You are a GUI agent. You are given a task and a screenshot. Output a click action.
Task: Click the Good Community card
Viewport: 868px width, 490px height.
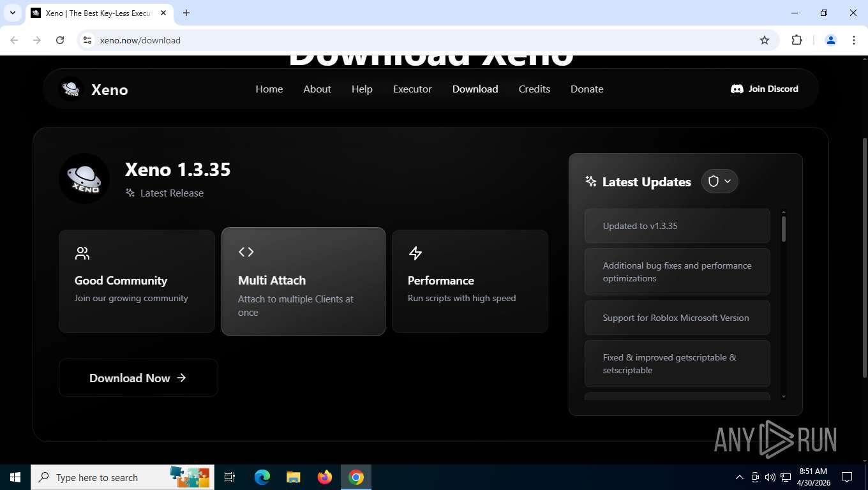click(x=137, y=281)
